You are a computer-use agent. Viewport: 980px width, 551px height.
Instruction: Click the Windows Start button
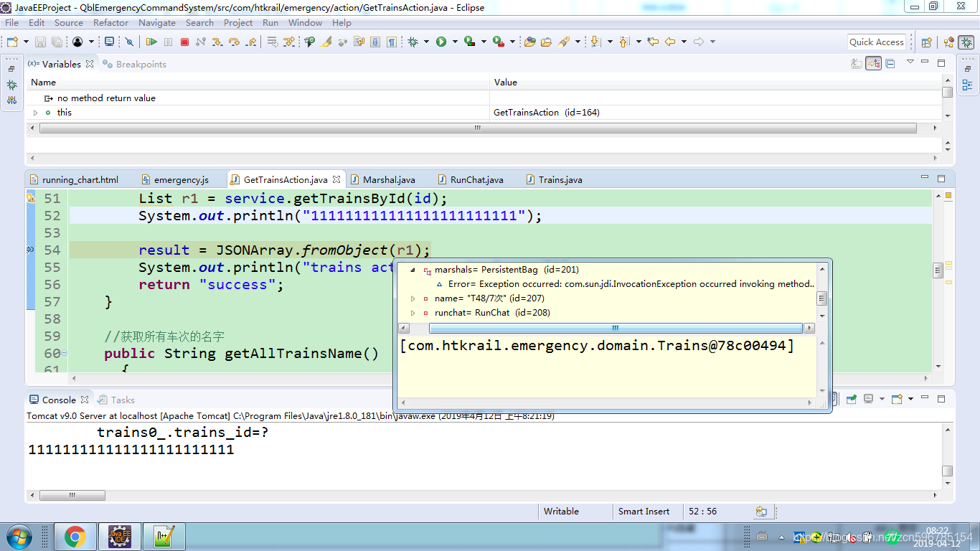click(x=18, y=536)
